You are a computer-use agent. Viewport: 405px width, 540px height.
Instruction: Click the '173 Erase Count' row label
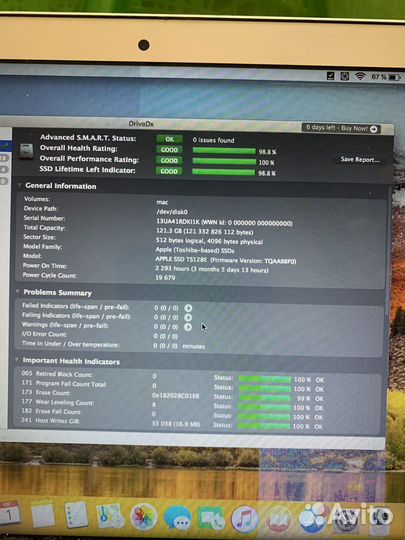pos(46,393)
